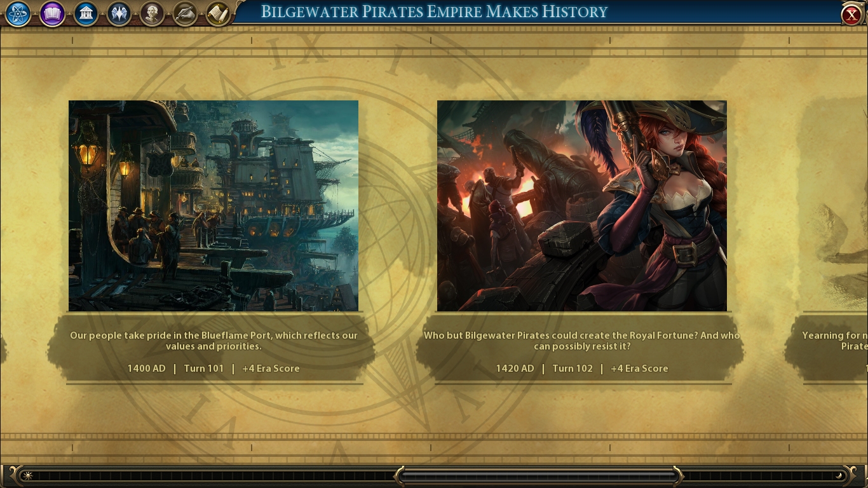Open the Great Works writing hand icon

point(185,13)
